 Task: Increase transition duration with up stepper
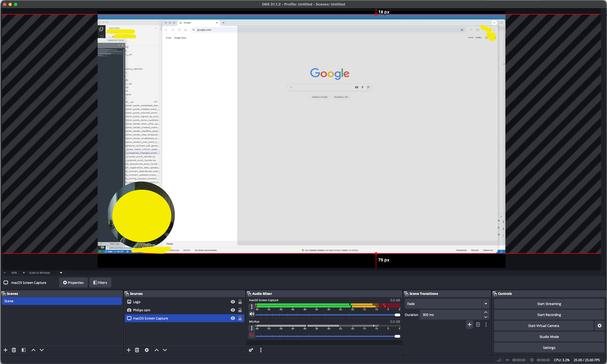486,312
